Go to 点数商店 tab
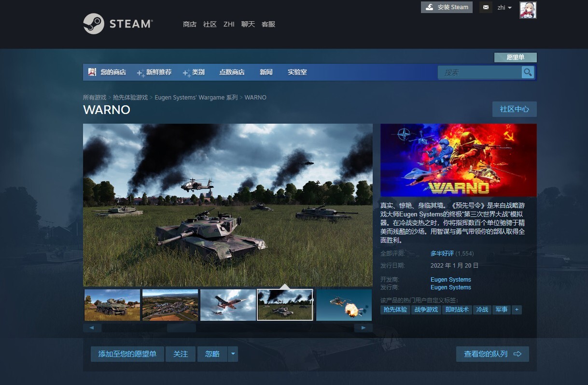588x385 pixels. click(232, 72)
